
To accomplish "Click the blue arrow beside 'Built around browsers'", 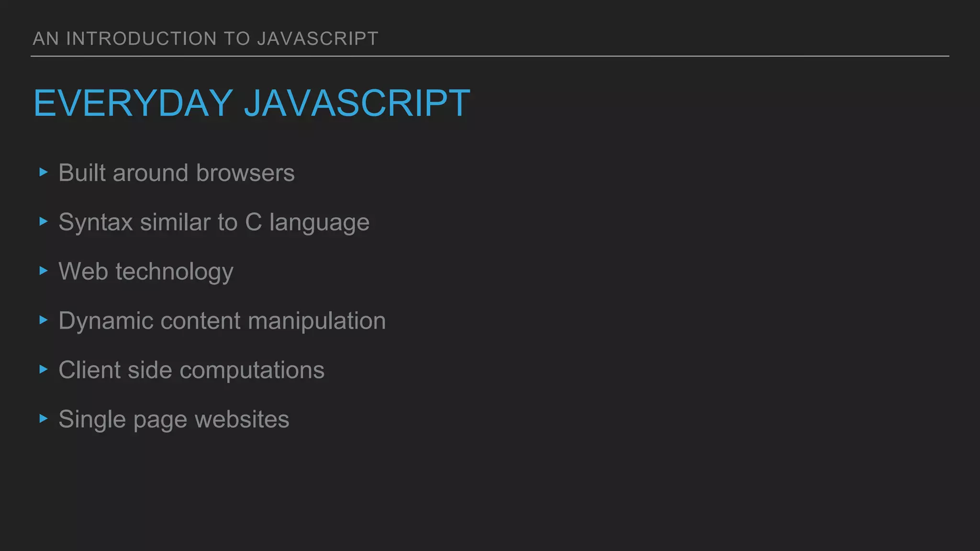I will [x=44, y=172].
